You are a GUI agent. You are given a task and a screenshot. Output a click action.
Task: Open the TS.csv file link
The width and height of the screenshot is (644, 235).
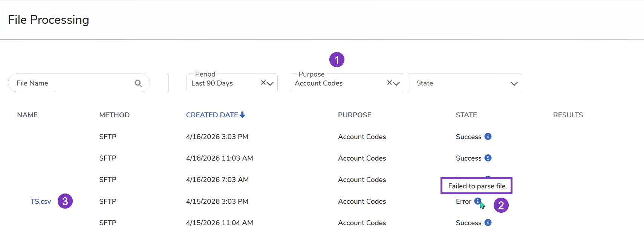[x=41, y=201]
